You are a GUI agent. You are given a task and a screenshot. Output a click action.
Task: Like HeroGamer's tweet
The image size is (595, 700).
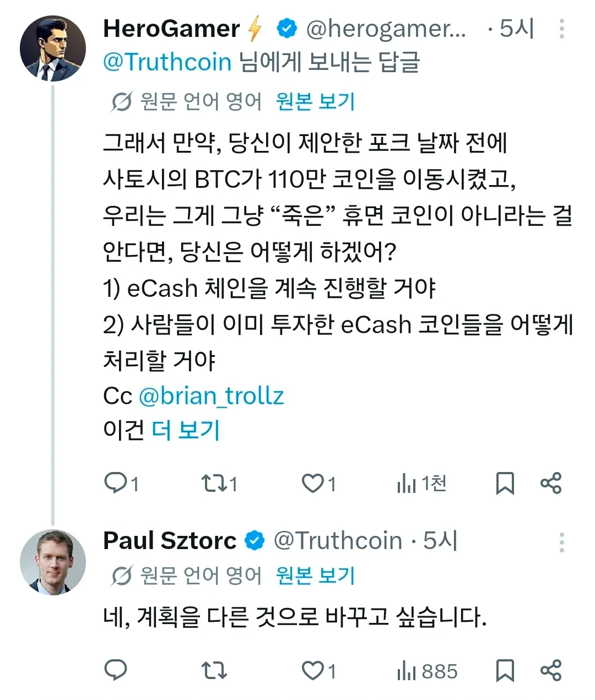click(x=313, y=483)
